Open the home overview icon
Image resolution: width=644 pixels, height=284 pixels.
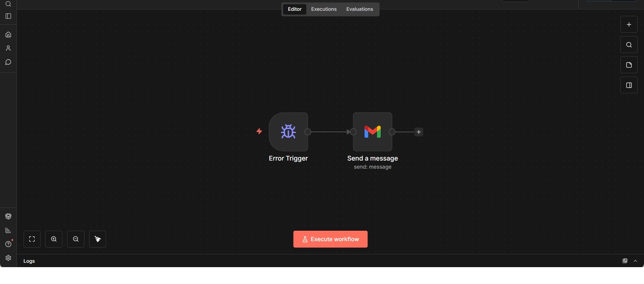pos(8,35)
